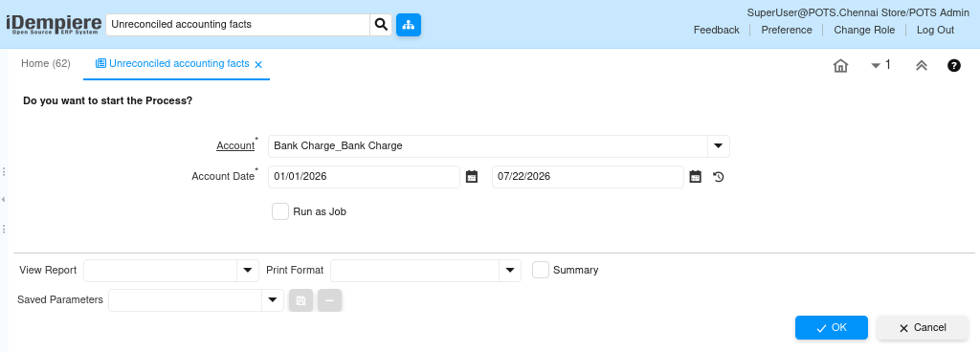Click the date history clock icon

pos(719,177)
